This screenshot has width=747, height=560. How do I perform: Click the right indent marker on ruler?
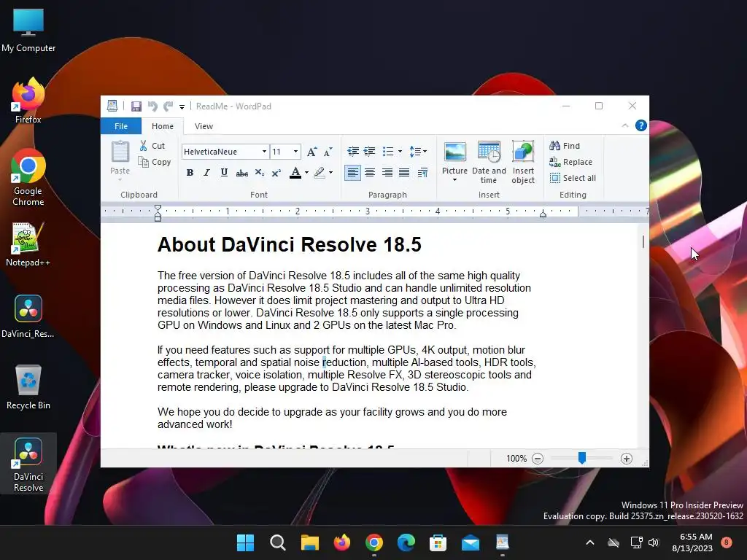coord(543,214)
